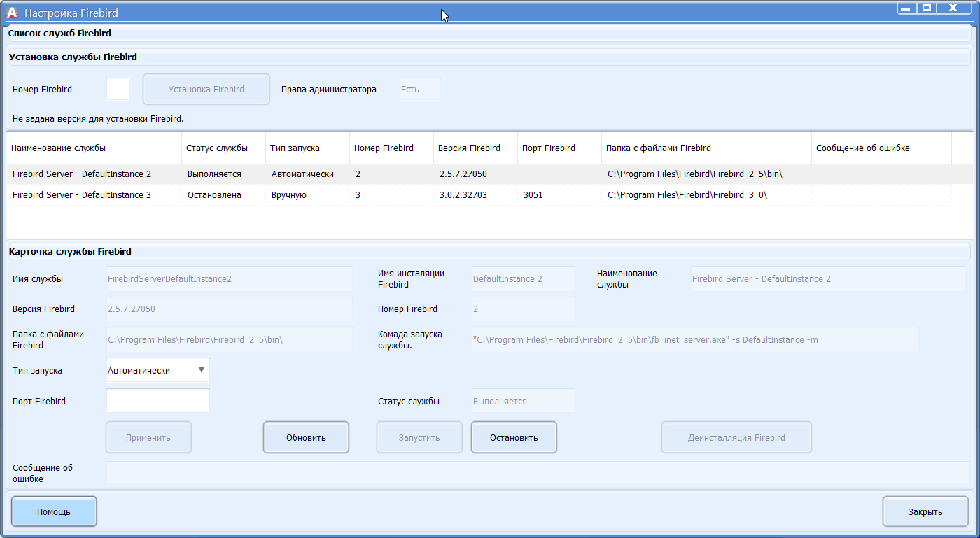
Task: Click the Статус службы field in the service card
Action: click(524, 401)
